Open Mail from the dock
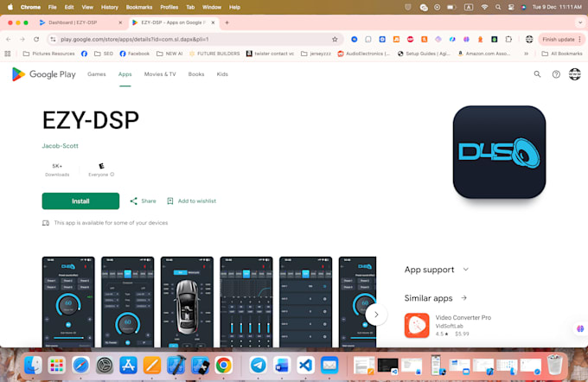Viewport: 588px width, 382px height. (329, 365)
